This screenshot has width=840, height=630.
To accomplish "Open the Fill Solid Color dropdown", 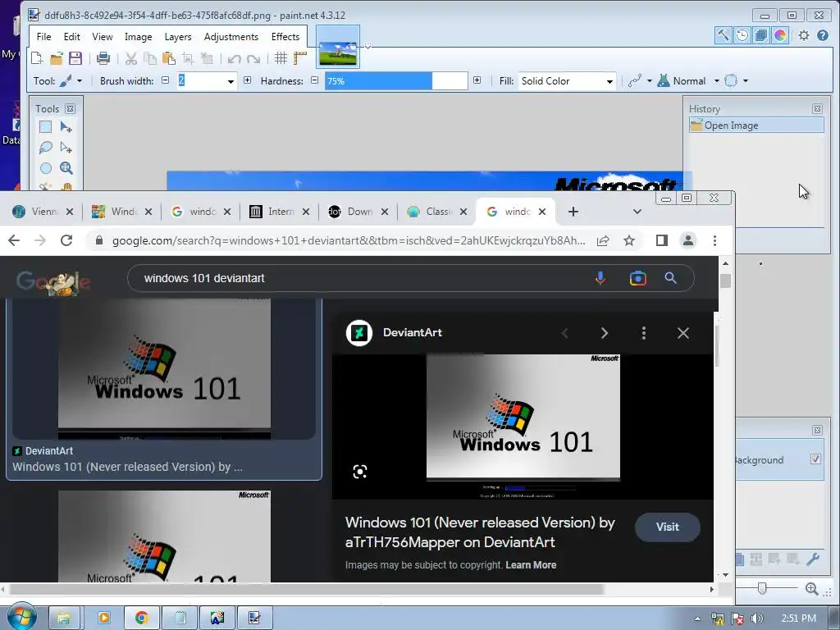I will [x=567, y=81].
